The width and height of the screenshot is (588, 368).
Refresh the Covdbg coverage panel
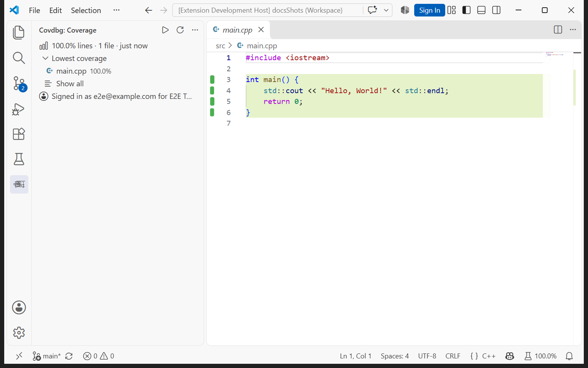point(180,30)
